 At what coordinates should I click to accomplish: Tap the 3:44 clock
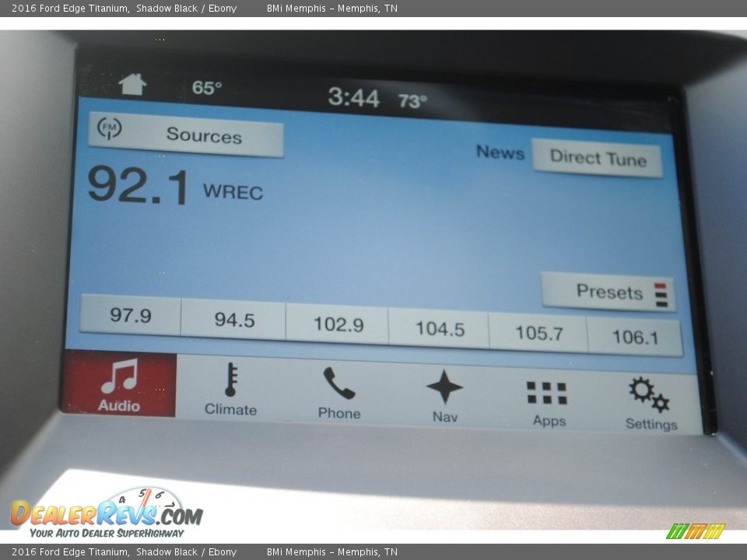353,98
